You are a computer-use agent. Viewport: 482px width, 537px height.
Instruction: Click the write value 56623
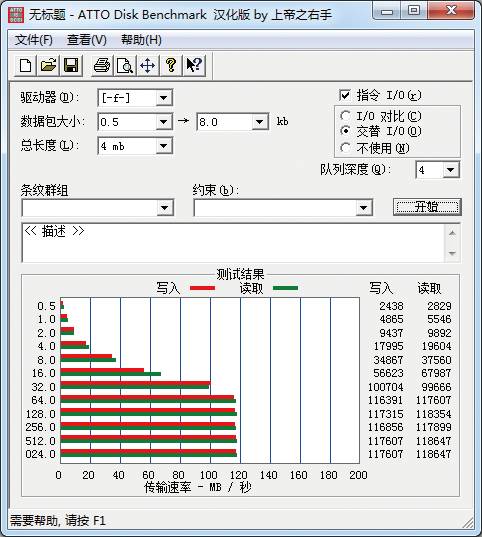point(388,373)
